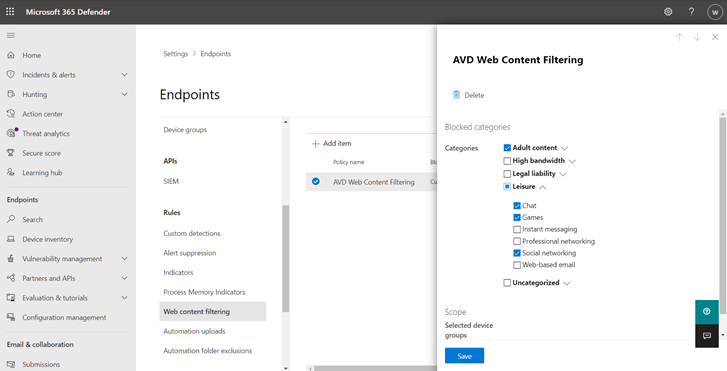The image size is (727, 371).
Task: Check the Professional networking checkbox
Action: tap(517, 241)
